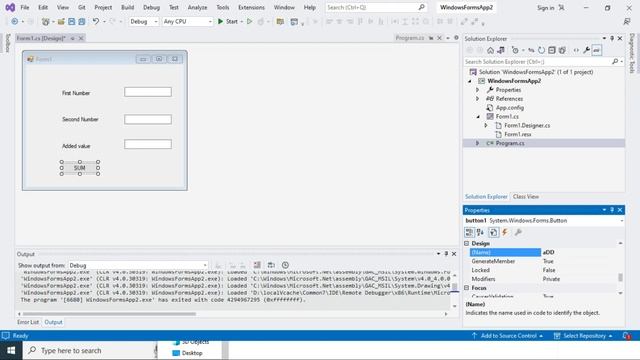This screenshot has height=360, width=640.
Task: Open the Analyze menu
Action: coord(198,7)
